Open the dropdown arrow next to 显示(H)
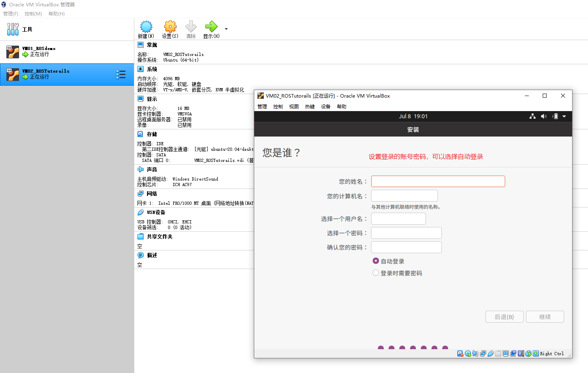 tap(226, 29)
